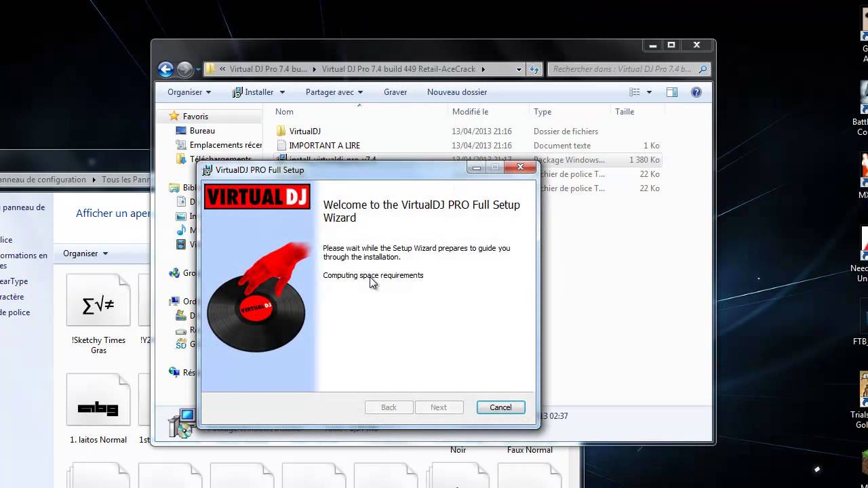Image resolution: width=868 pixels, height=488 pixels.
Task: Open the address bar history dropdown
Action: [x=519, y=69]
